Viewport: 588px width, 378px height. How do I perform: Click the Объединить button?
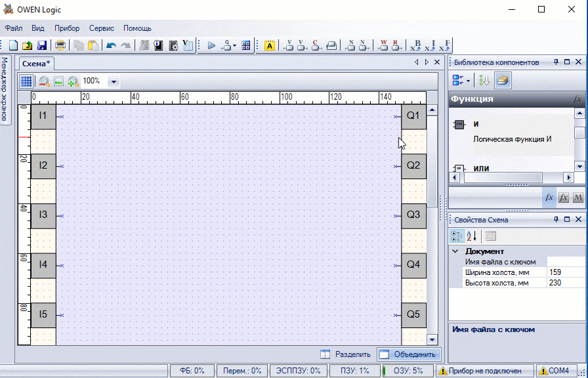click(x=408, y=354)
